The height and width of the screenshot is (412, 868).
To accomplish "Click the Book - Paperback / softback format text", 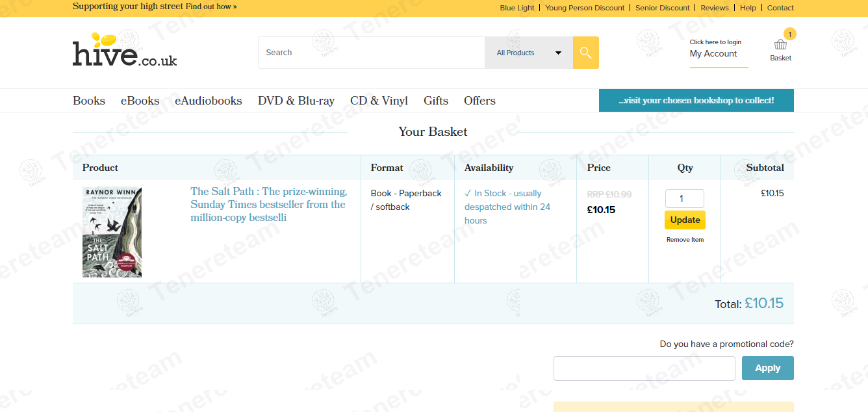I will click(x=406, y=200).
